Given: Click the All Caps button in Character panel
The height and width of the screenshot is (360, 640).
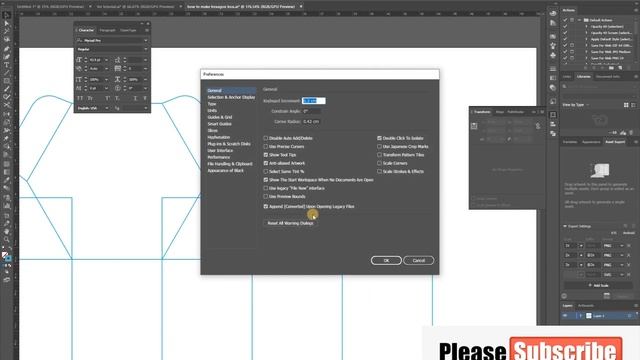Looking at the screenshot, I should [x=80, y=98].
